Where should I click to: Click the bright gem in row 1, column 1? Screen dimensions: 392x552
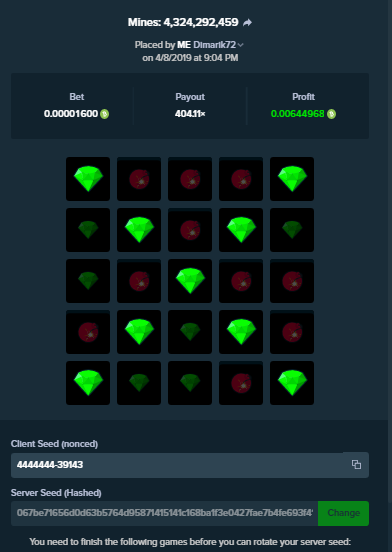pos(88,179)
